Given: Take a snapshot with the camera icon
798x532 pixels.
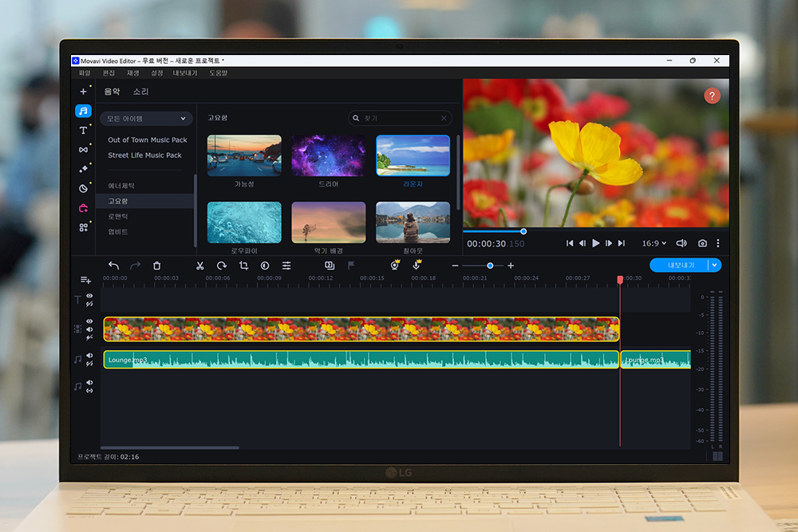Looking at the screenshot, I should tap(702, 243).
